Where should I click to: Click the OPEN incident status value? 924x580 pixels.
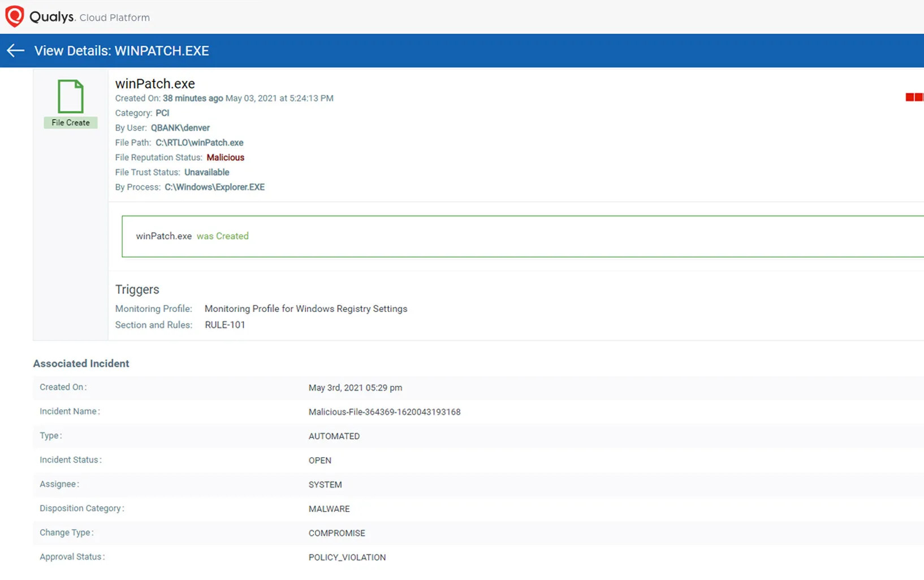point(320,460)
